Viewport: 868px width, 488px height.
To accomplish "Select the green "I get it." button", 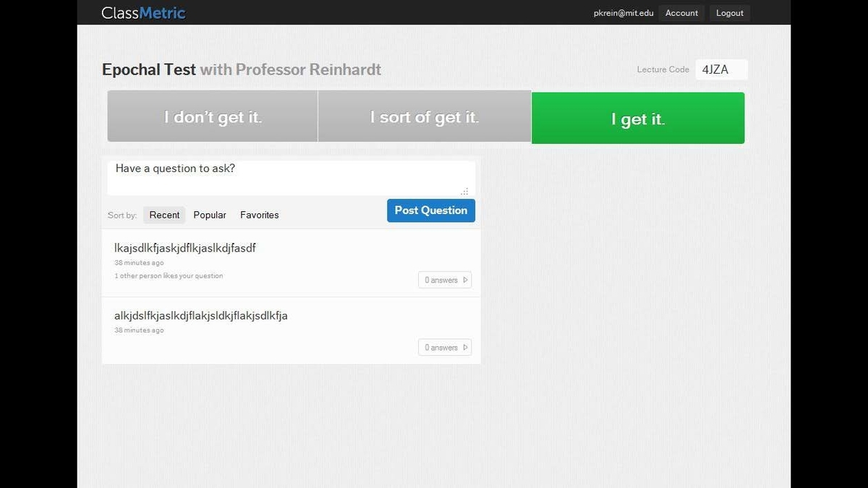I will pyautogui.click(x=638, y=118).
